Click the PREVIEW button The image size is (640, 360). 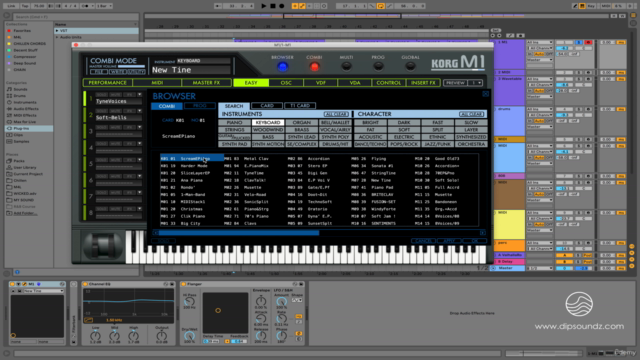tap(455, 83)
